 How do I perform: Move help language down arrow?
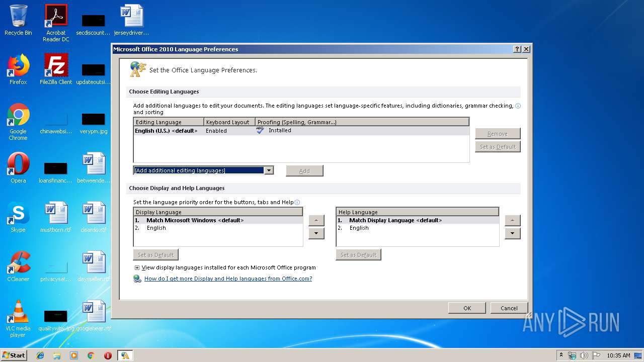[x=512, y=233]
